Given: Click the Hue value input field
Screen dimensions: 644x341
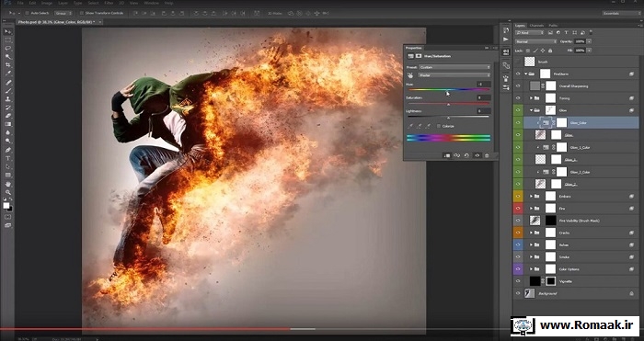Looking at the screenshot, I should point(483,85).
